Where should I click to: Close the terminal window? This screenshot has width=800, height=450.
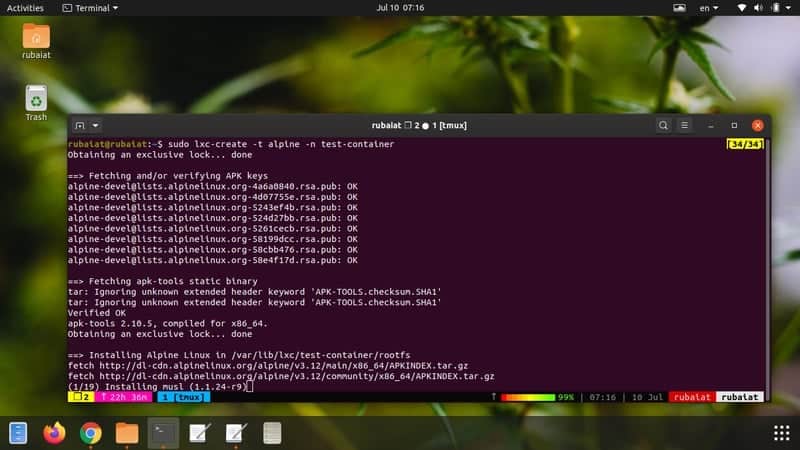(x=758, y=126)
